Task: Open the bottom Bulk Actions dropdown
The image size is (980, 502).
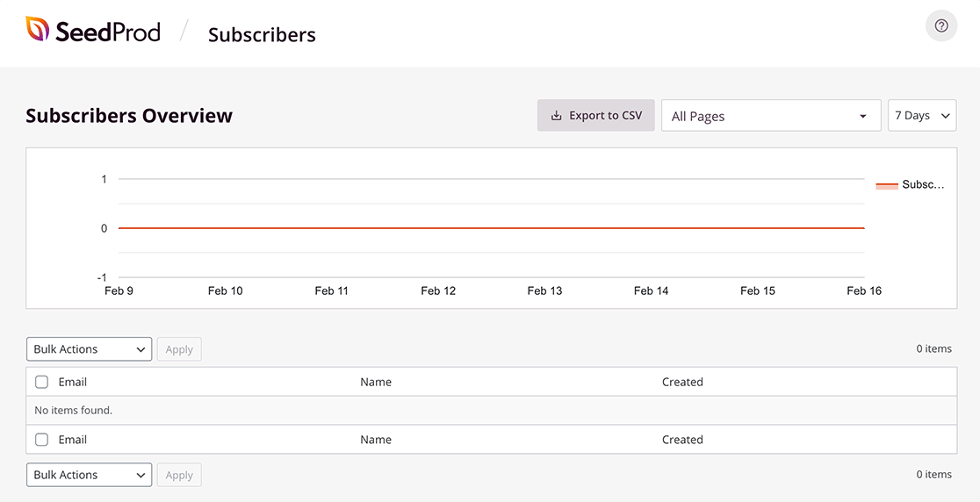Action: pos(89,475)
